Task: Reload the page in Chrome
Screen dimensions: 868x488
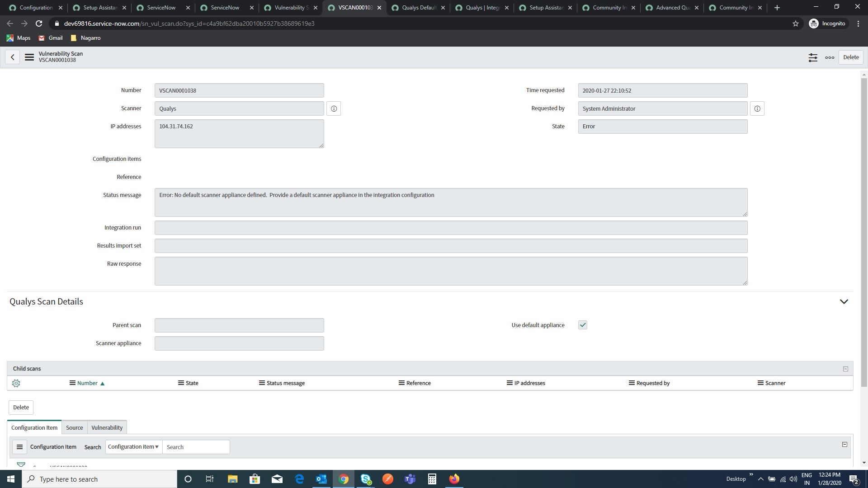Action: [39, 23]
